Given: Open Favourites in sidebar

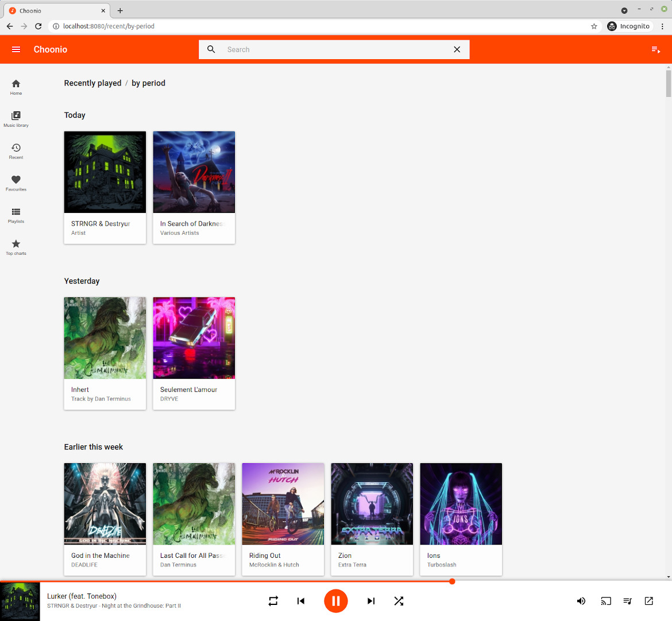Looking at the screenshot, I should tap(16, 183).
